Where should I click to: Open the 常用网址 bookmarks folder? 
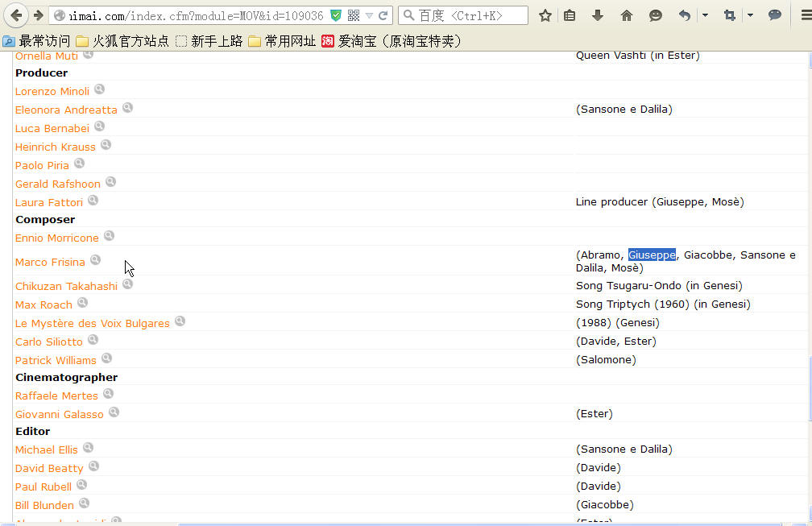pos(282,41)
